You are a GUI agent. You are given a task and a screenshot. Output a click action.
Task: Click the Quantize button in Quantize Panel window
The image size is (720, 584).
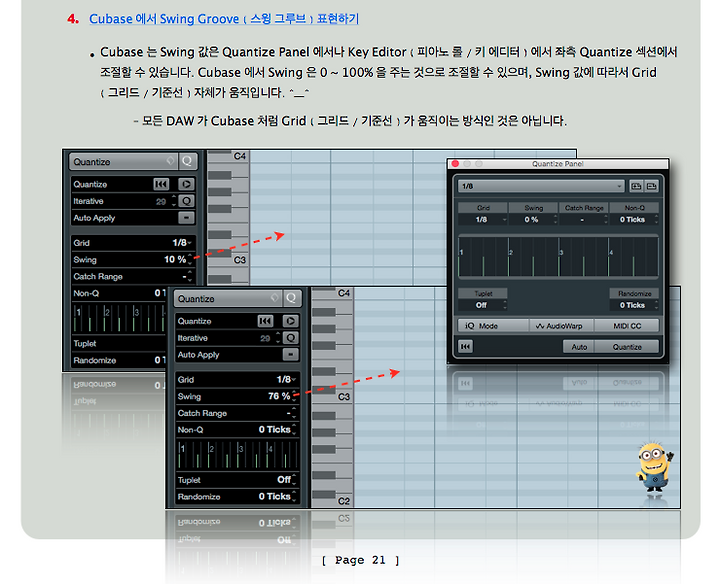(627, 347)
